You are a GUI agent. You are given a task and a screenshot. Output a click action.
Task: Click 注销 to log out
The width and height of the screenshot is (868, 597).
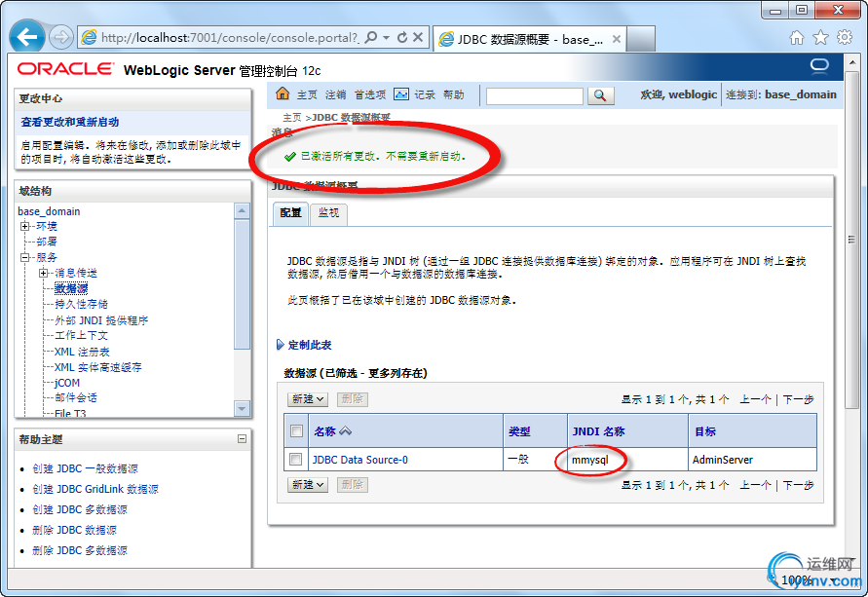pyautogui.click(x=335, y=95)
